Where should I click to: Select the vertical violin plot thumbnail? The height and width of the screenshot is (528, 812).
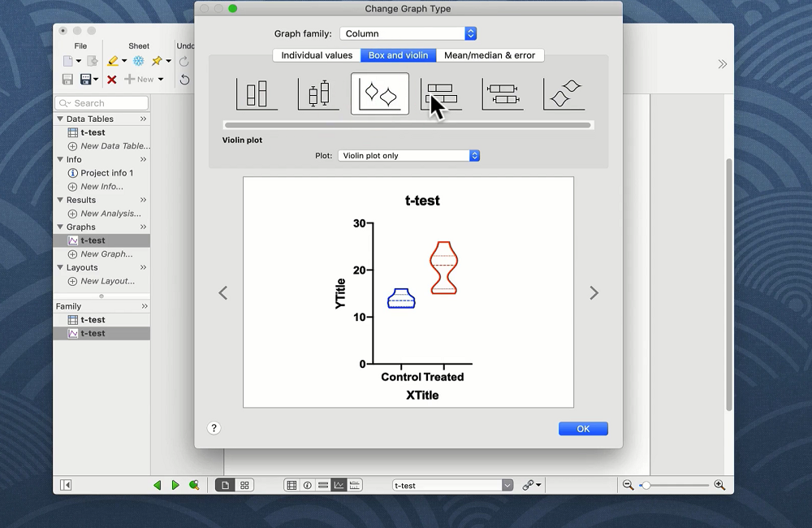click(x=379, y=93)
